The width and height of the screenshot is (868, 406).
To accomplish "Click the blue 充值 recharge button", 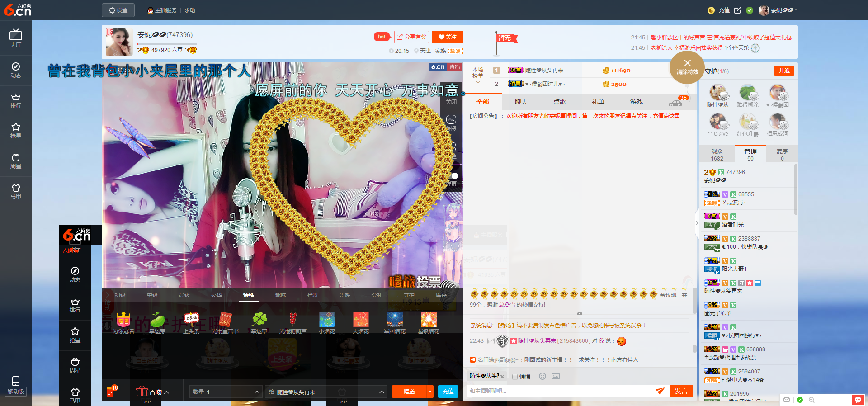I will (448, 392).
